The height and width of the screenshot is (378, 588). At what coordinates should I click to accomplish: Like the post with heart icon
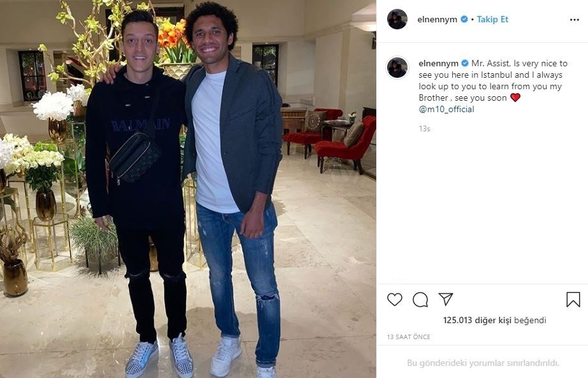(x=395, y=300)
